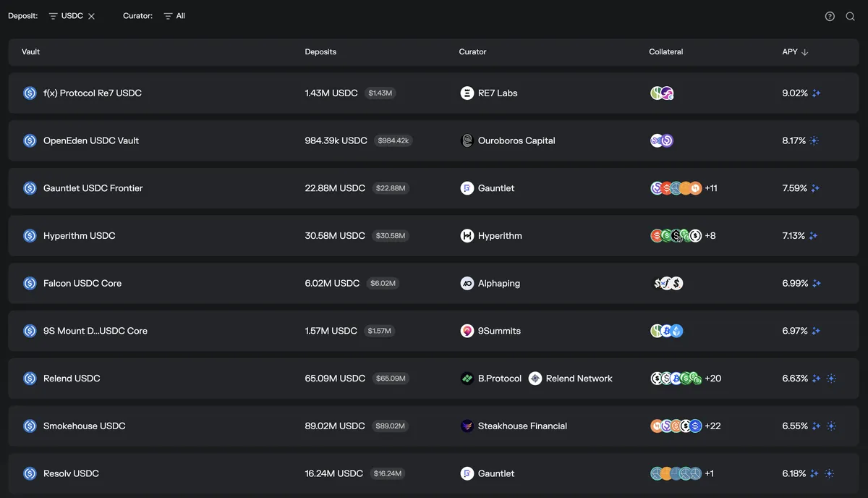The image size is (868, 498).
Task: Click the $6.02M value badge
Action: [383, 283]
